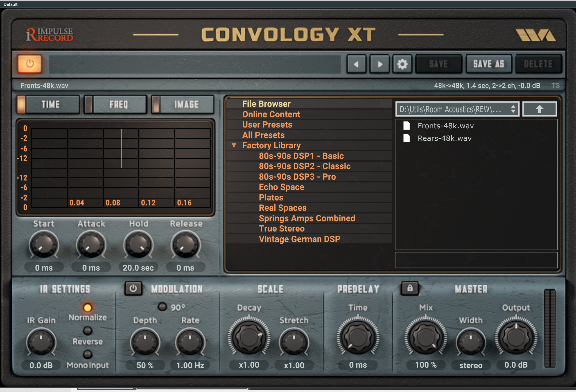
Task: Navigate up one folder level
Action: pos(539,109)
